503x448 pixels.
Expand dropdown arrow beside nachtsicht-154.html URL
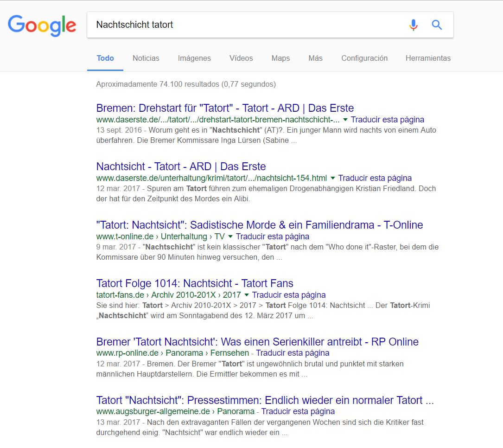click(333, 178)
